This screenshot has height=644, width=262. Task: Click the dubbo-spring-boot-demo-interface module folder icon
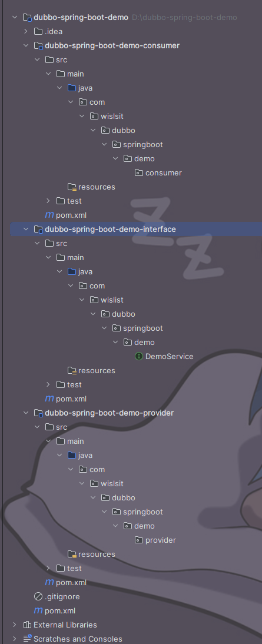click(38, 229)
